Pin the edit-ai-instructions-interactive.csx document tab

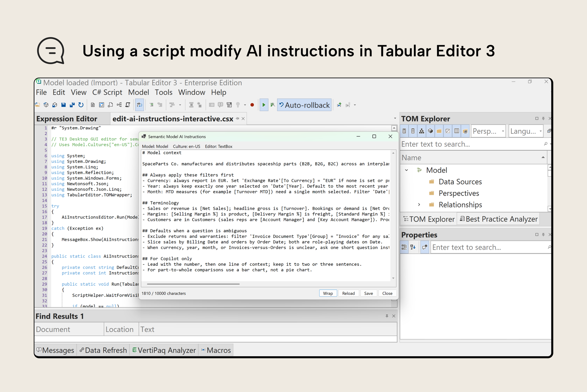[x=237, y=119]
